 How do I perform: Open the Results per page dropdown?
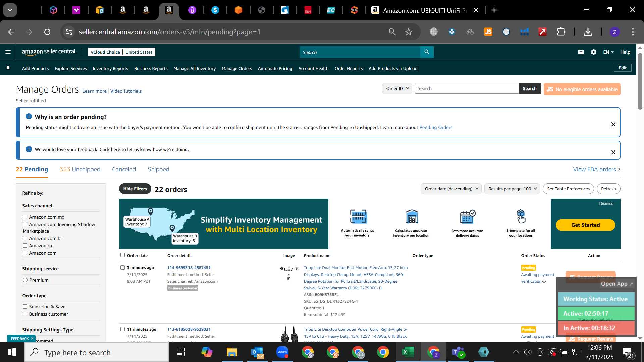point(512,189)
